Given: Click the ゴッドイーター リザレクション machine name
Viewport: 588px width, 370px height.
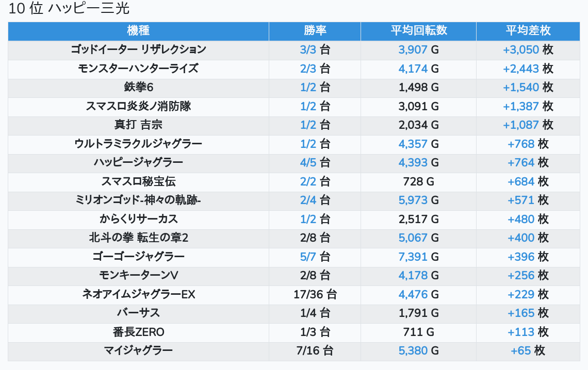Looking at the screenshot, I should point(138,50).
